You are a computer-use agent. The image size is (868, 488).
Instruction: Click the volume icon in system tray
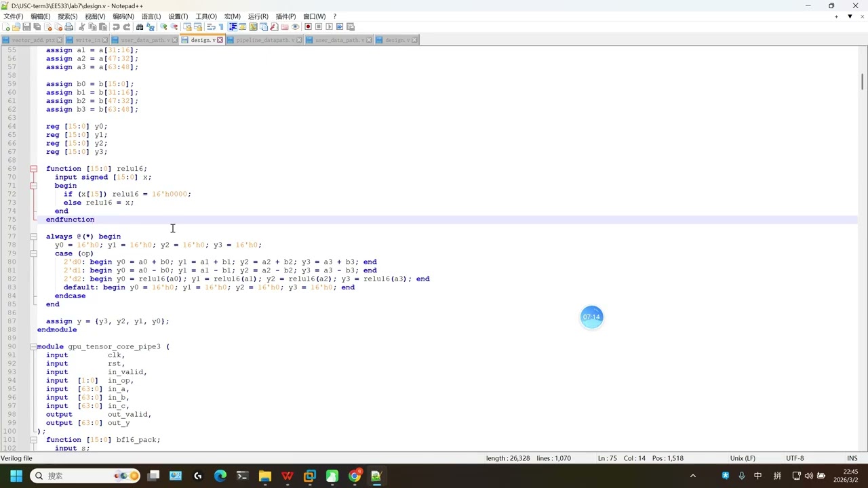coord(808,476)
